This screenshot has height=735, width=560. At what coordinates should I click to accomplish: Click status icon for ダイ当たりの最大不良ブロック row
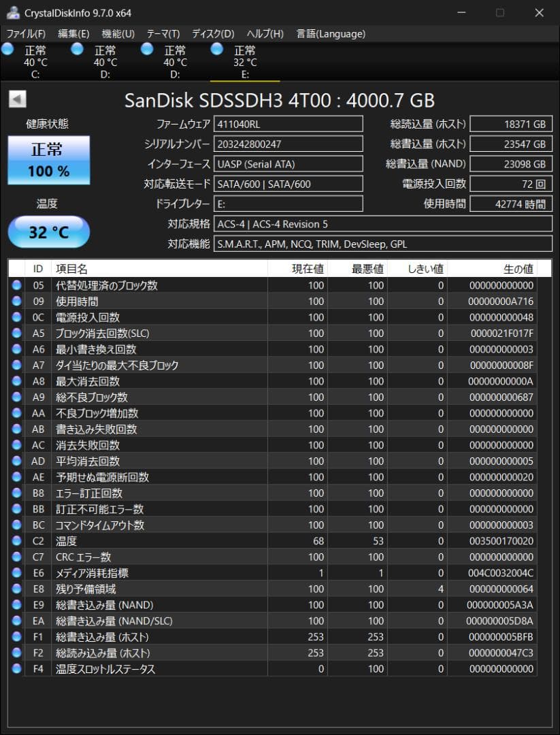17,365
